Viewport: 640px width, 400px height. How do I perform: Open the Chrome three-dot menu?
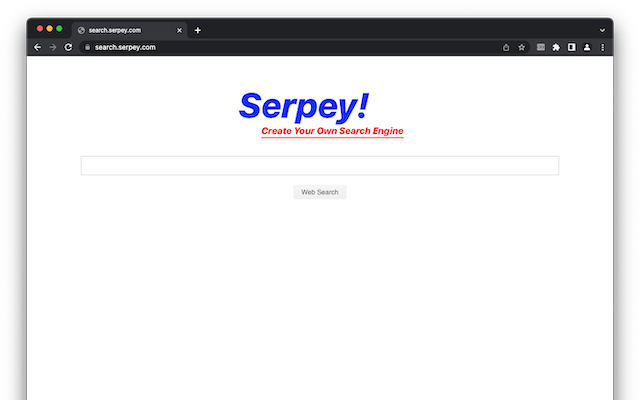tap(602, 47)
